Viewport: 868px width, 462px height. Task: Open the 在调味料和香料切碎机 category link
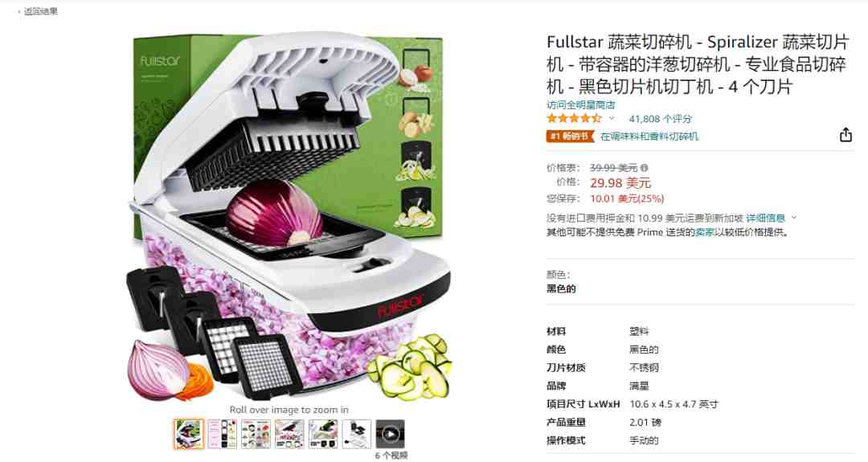(x=649, y=136)
